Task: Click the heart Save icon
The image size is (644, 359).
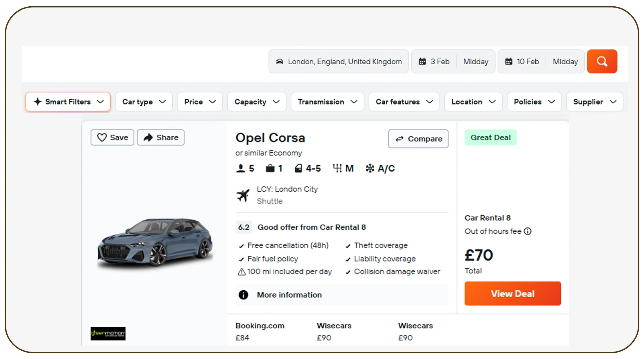Action: (x=102, y=138)
